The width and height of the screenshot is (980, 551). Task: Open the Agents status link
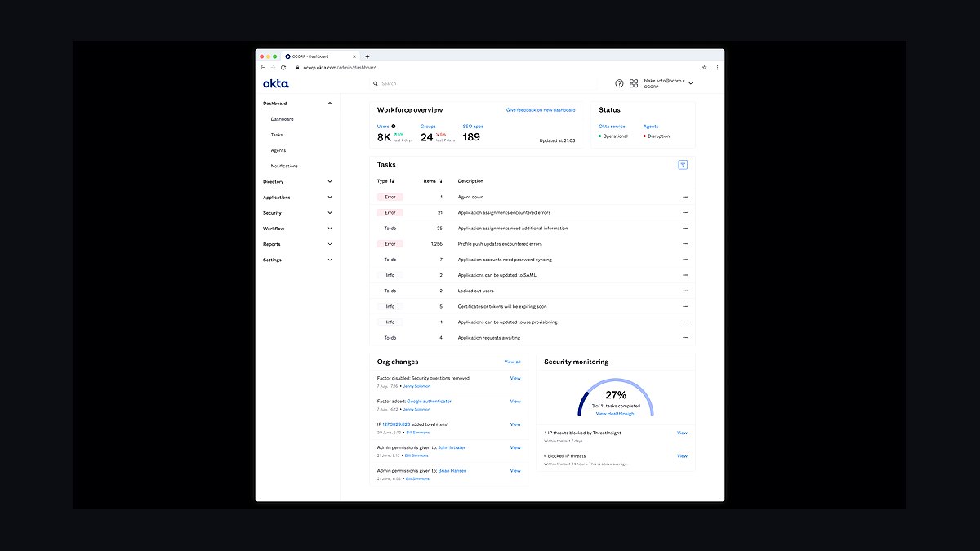coord(651,127)
